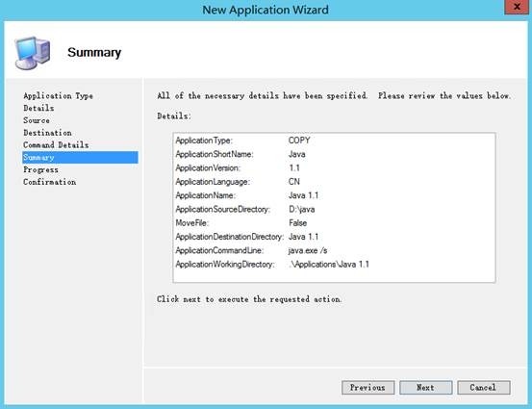The image size is (532, 409).
Task: Select the Details step in sidebar
Action: [x=38, y=109]
